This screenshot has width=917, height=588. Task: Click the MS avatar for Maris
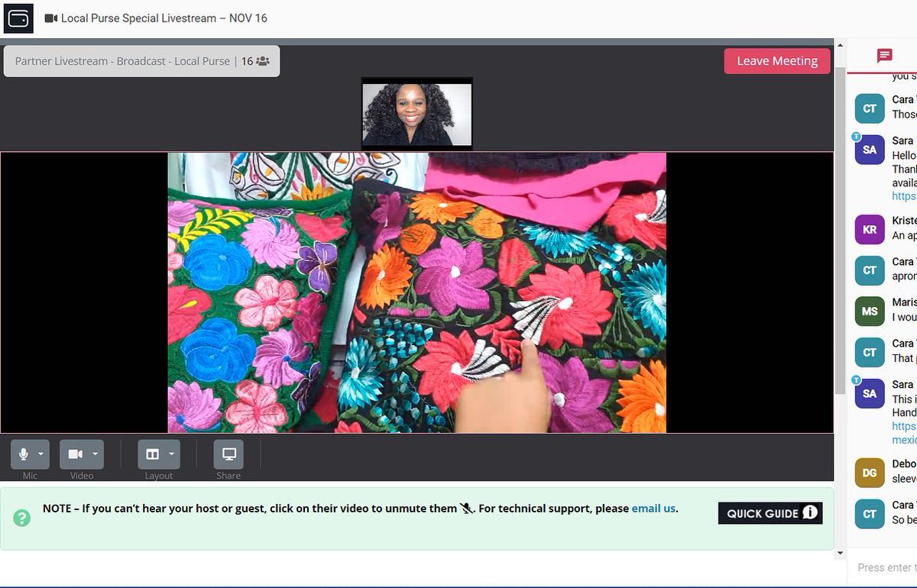pos(870,312)
